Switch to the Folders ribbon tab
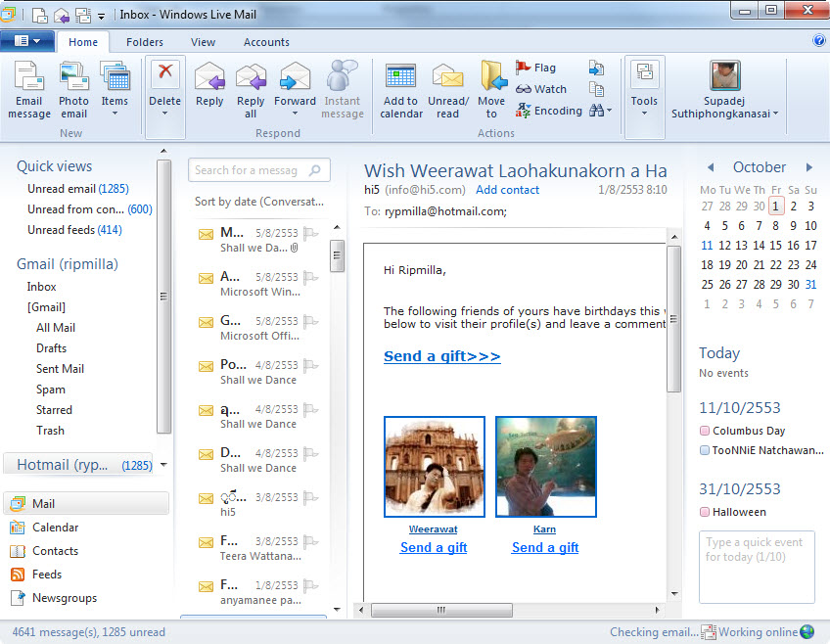 (x=145, y=42)
